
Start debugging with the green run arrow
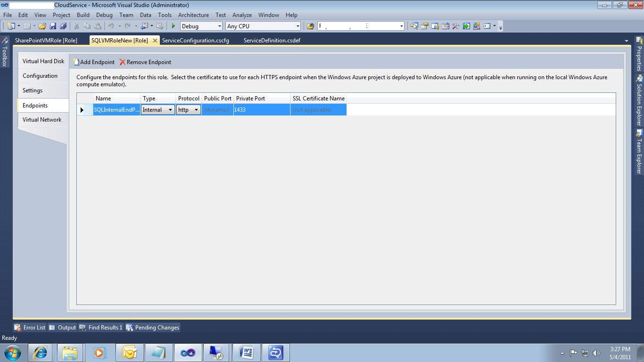coord(173,26)
